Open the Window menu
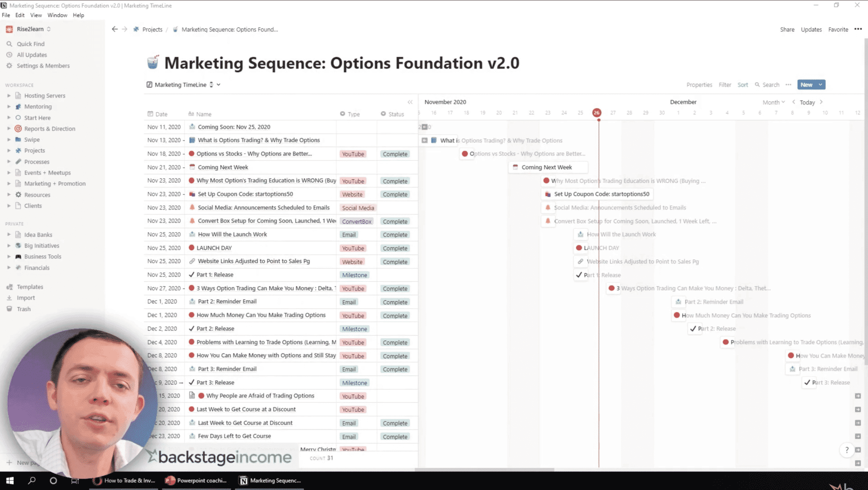 click(x=57, y=15)
